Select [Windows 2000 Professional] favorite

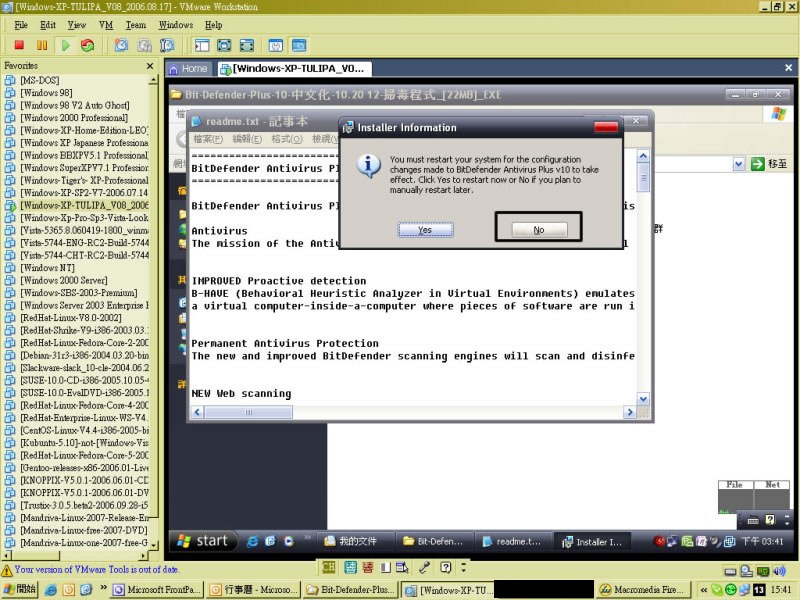73,117
